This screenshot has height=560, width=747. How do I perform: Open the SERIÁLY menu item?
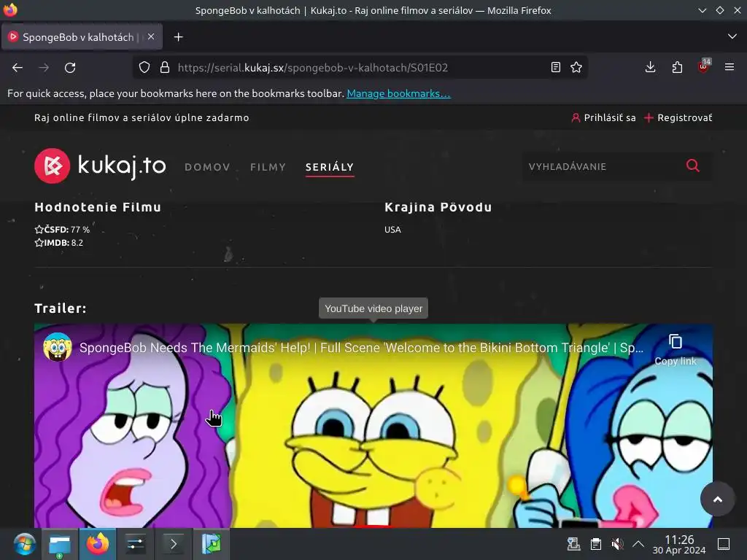(330, 167)
